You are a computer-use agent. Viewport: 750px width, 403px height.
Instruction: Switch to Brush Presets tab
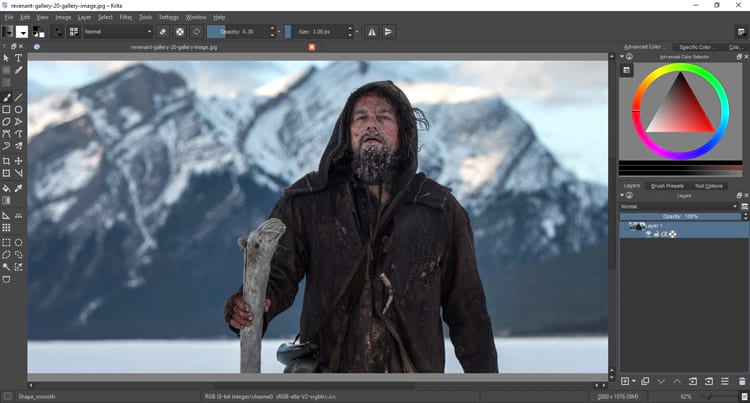pyautogui.click(x=667, y=186)
